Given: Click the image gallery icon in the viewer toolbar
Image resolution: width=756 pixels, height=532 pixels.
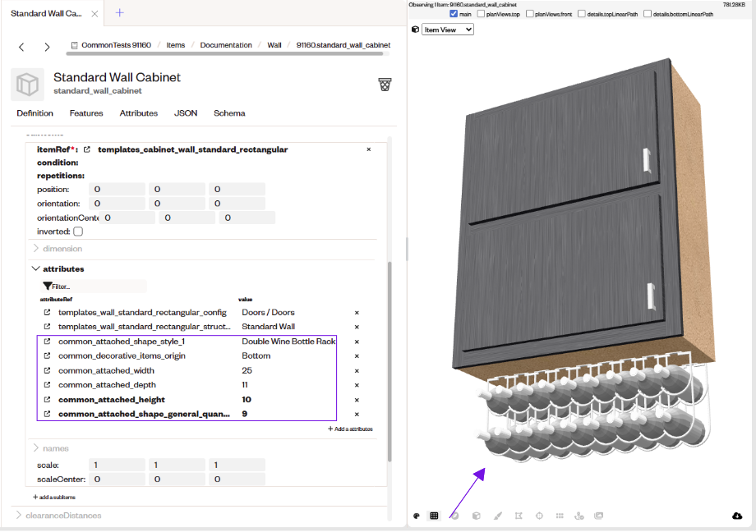Looking at the screenshot, I should coord(599,516).
